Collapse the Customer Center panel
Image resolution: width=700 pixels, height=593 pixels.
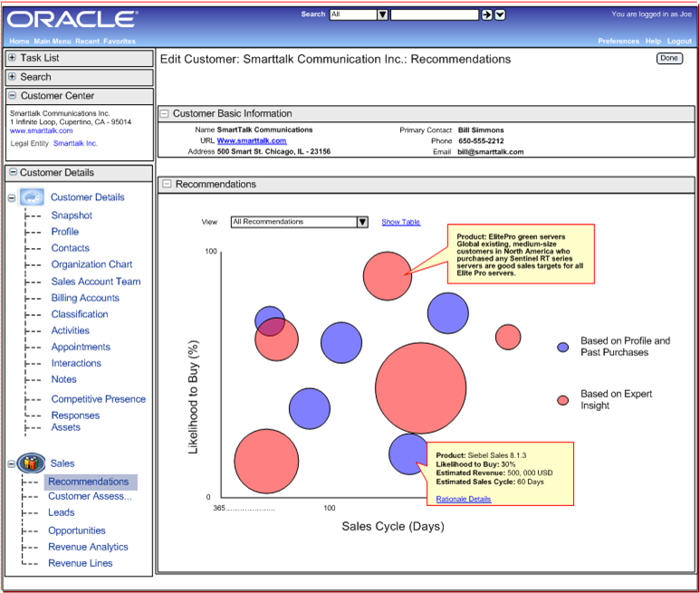tap(13, 95)
